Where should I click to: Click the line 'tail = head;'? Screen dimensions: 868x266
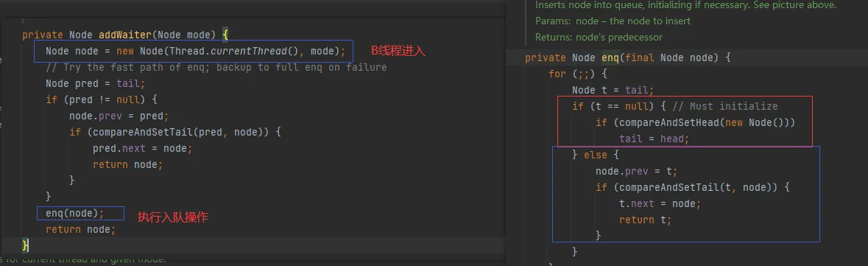[x=654, y=139]
